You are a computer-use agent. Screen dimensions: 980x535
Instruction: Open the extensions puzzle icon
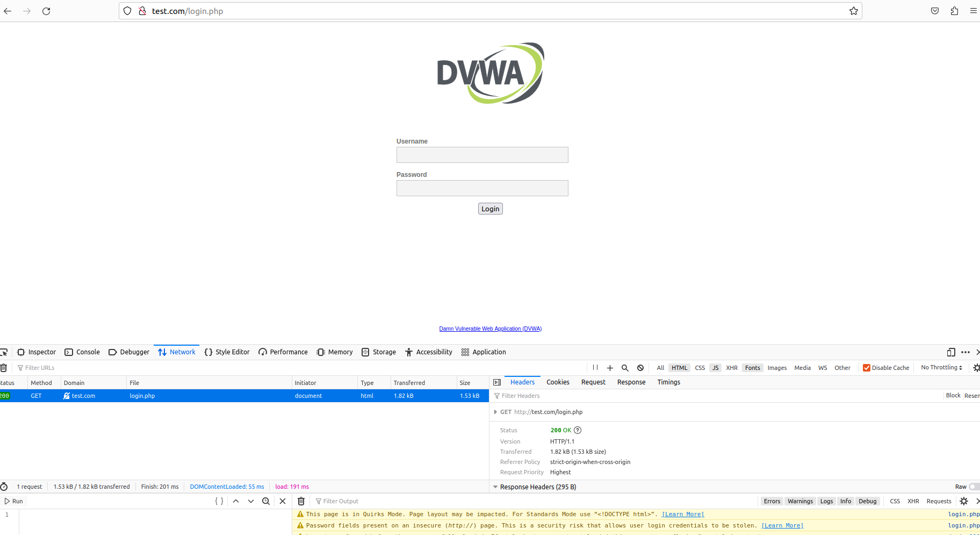tap(954, 11)
